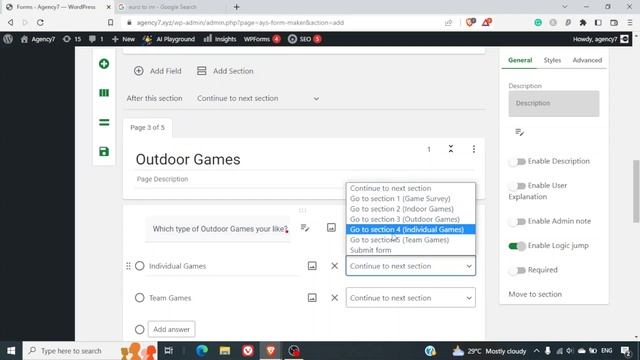
Task: Remove the Team Games answer
Action: point(334,298)
